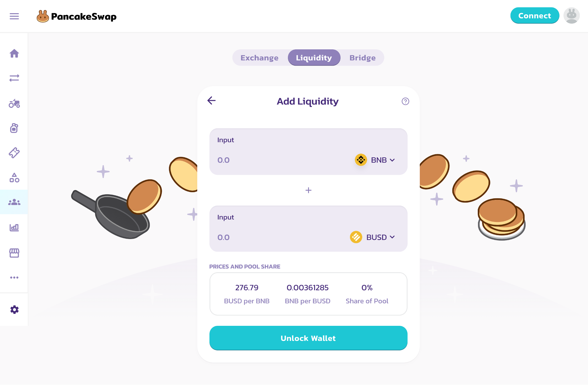Open the Trade swap arrows icon
This screenshot has height=385, width=588.
coord(14,78)
